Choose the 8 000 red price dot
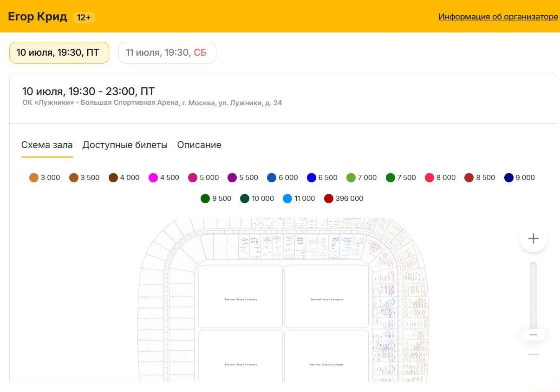 point(430,178)
